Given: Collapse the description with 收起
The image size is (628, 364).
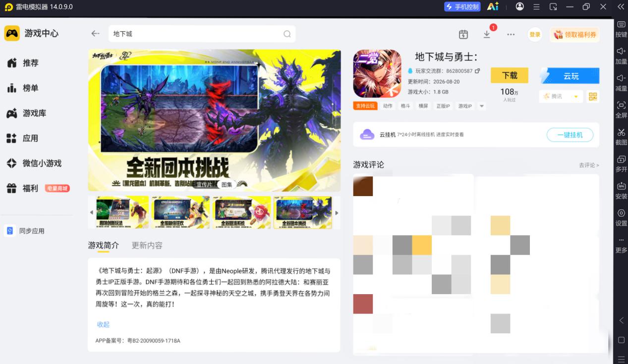Looking at the screenshot, I should tap(103, 324).
